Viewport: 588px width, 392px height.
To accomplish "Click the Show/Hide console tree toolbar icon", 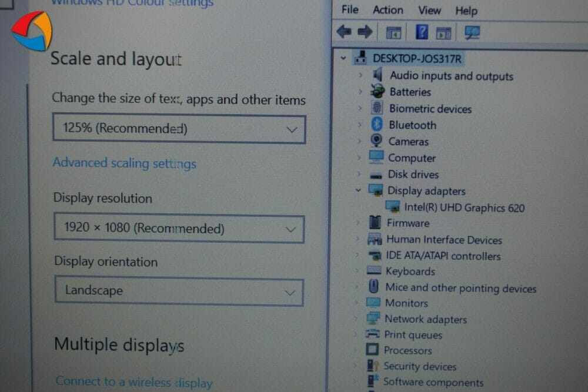I will 393,32.
